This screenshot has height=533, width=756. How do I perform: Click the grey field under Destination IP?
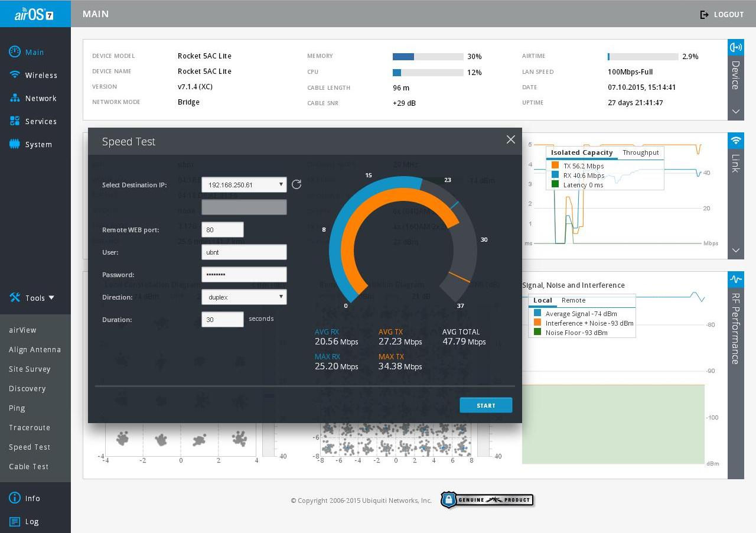click(x=244, y=207)
